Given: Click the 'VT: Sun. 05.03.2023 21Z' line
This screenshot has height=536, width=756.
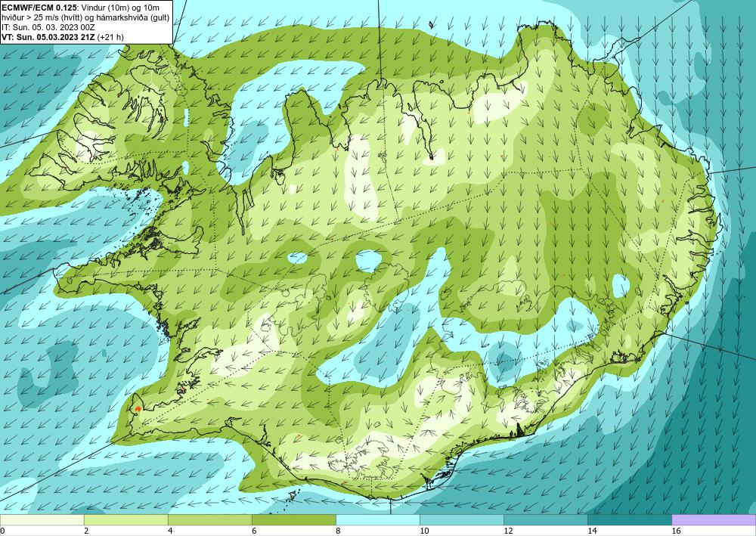Looking at the screenshot, I should [48, 37].
